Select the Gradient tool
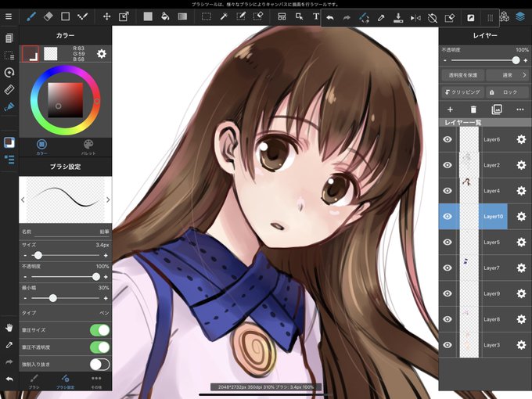The width and height of the screenshot is (532, 399). tap(182, 16)
